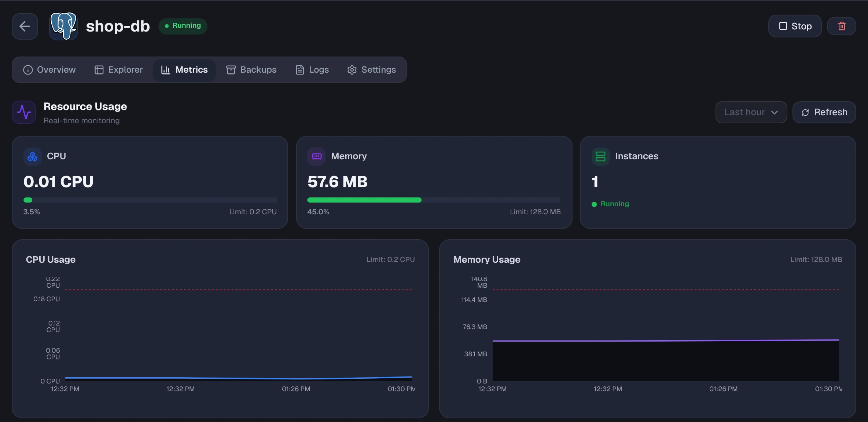Refresh the metrics data
Screen dimensions: 868x422
(x=824, y=112)
